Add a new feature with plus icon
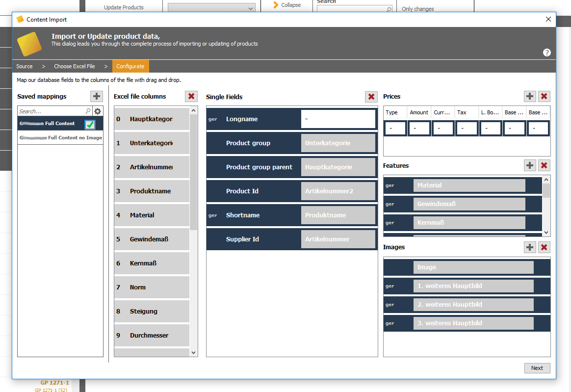The height and width of the screenshot is (392, 571). [x=530, y=165]
